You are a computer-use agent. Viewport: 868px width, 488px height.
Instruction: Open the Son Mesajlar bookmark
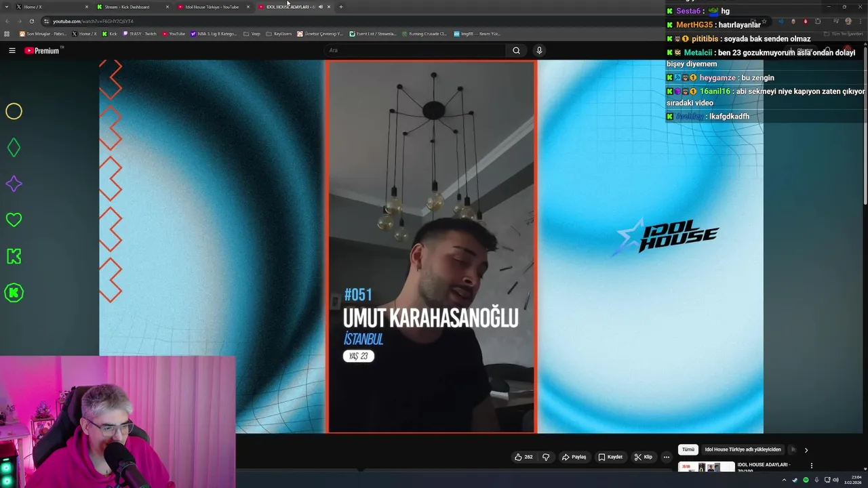pos(43,34)
